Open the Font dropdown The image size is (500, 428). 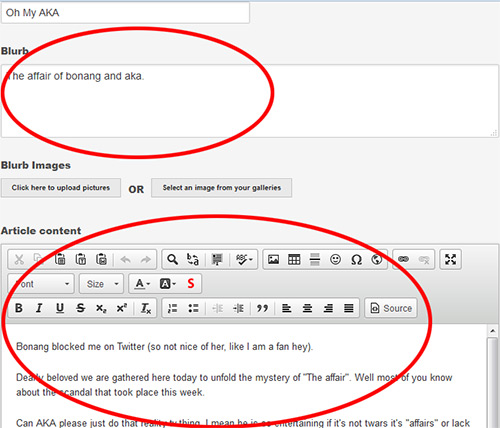pyautogui.click(x=41, y=284)
